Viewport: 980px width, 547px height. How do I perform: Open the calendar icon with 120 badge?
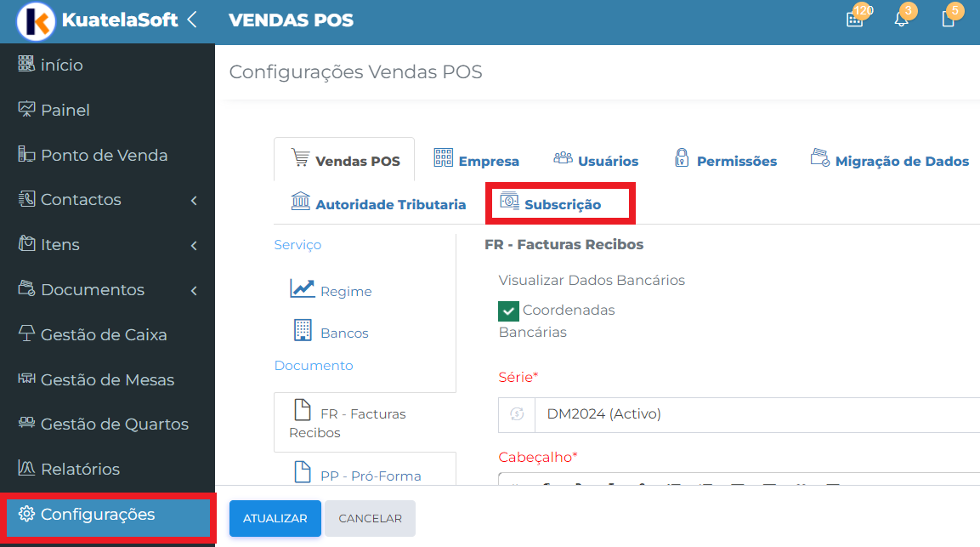click(854, 20)
